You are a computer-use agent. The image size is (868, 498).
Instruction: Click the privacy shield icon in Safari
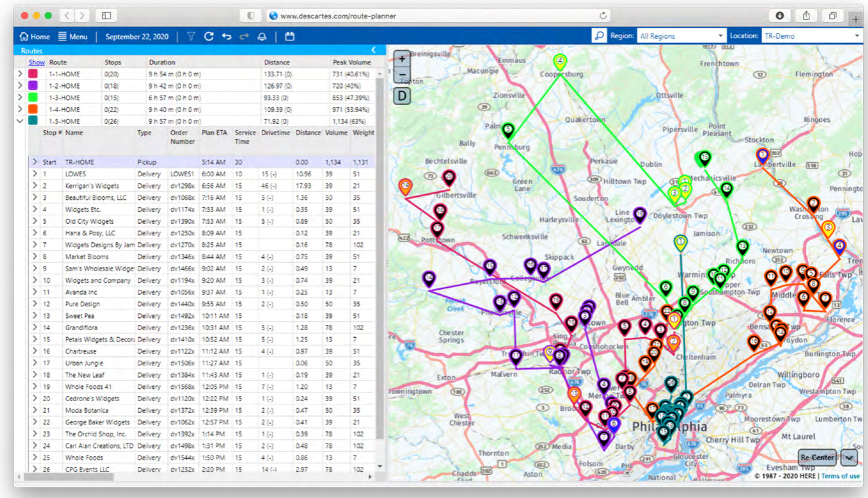tap(251, 15)
